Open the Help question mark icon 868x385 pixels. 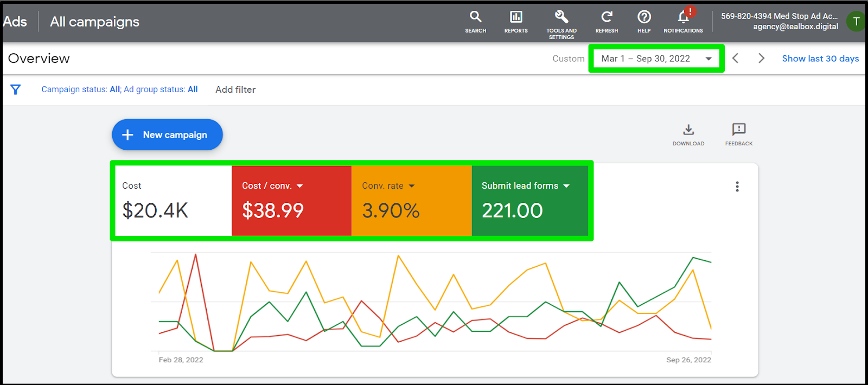(644, 22)
